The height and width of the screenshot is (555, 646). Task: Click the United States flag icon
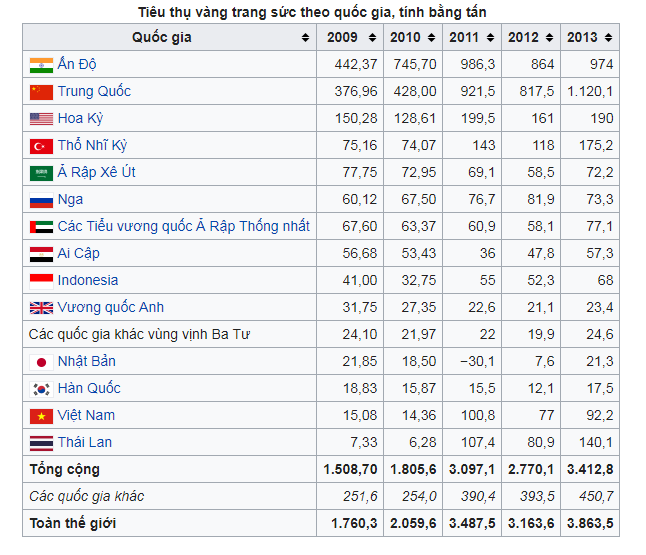pos(41,119)
